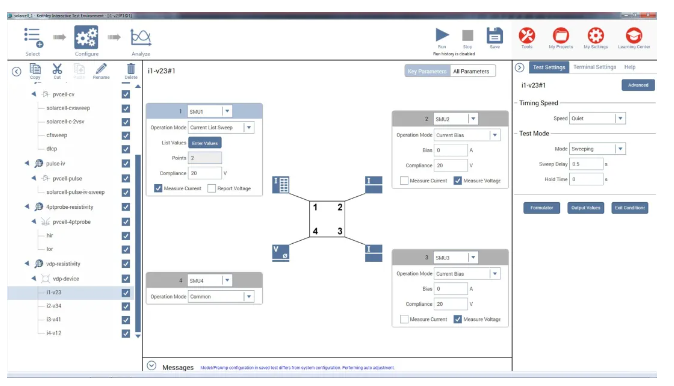This screenshot has width=674, height=386.
Task: Click the Select list icon
Action: [x=33, y=37]
